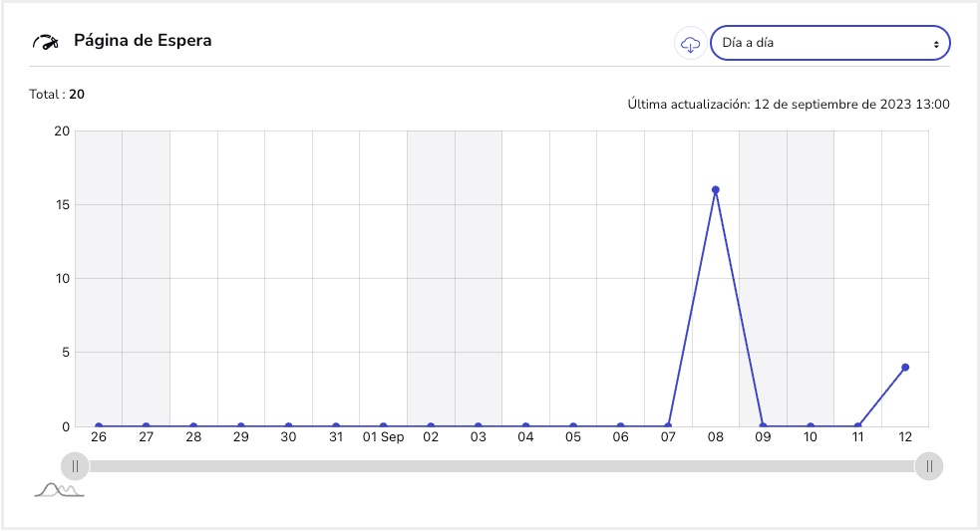Screen dimensions: 980x531
Task: Click the data point on day 11
Action: pyautogui.click(x=857, y=426)
